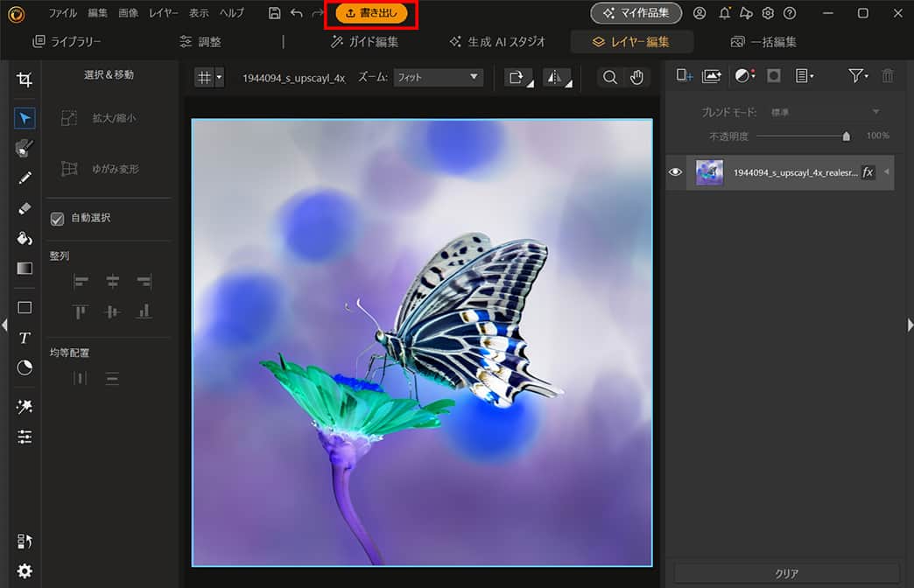The image size is (914, 588).
Task: Select the Move tool arrow
Action: (25, 117)
